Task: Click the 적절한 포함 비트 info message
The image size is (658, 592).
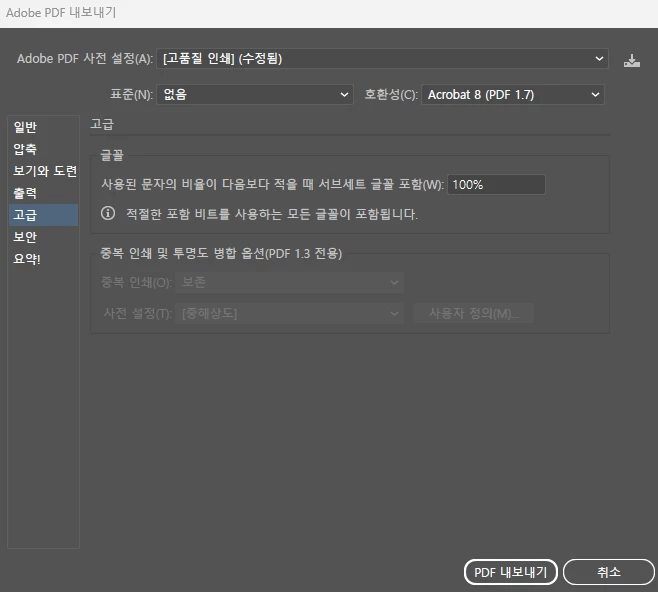Action: pos(272,214)
